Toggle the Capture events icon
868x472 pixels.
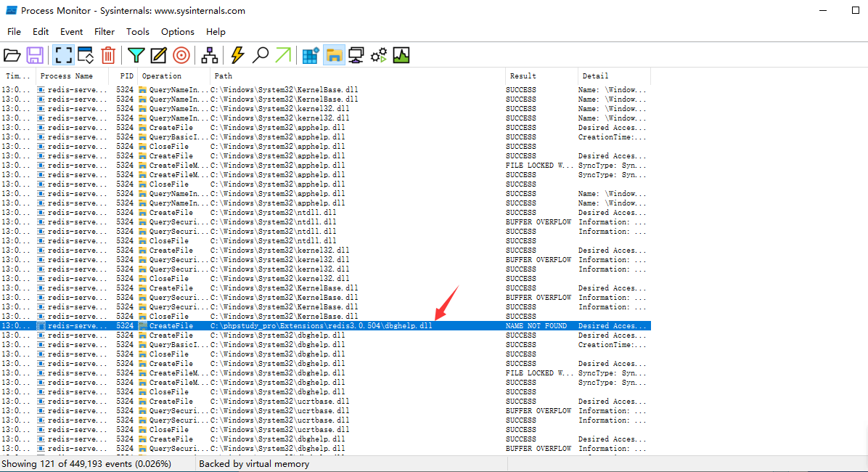[x=63, y=55]
